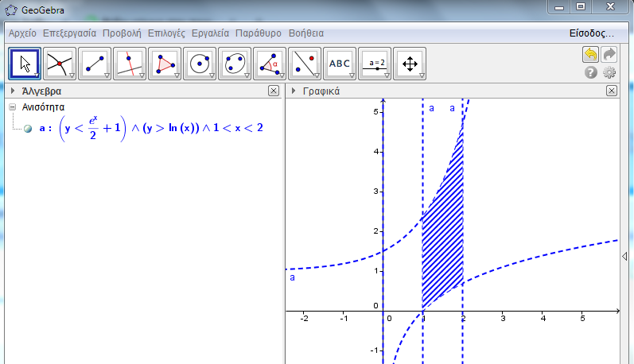Pick the Polygon tool
Viewport: 634px width, 364px height.
coord(165,64)
